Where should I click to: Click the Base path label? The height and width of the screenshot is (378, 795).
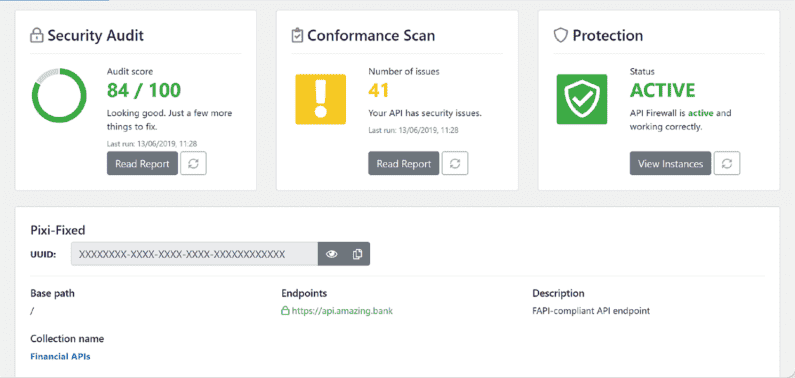(x=52, y=293)
